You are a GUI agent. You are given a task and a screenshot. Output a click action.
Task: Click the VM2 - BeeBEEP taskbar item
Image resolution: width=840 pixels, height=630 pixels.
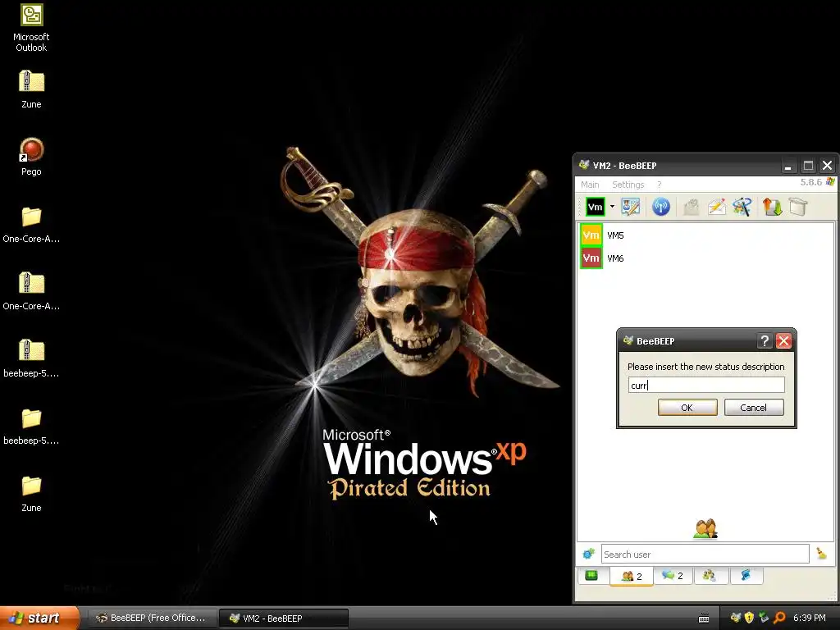point(284,619)
